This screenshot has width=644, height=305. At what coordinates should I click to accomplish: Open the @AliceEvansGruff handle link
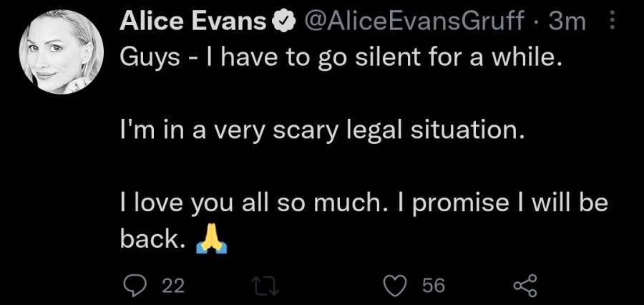tap(414, 21)
